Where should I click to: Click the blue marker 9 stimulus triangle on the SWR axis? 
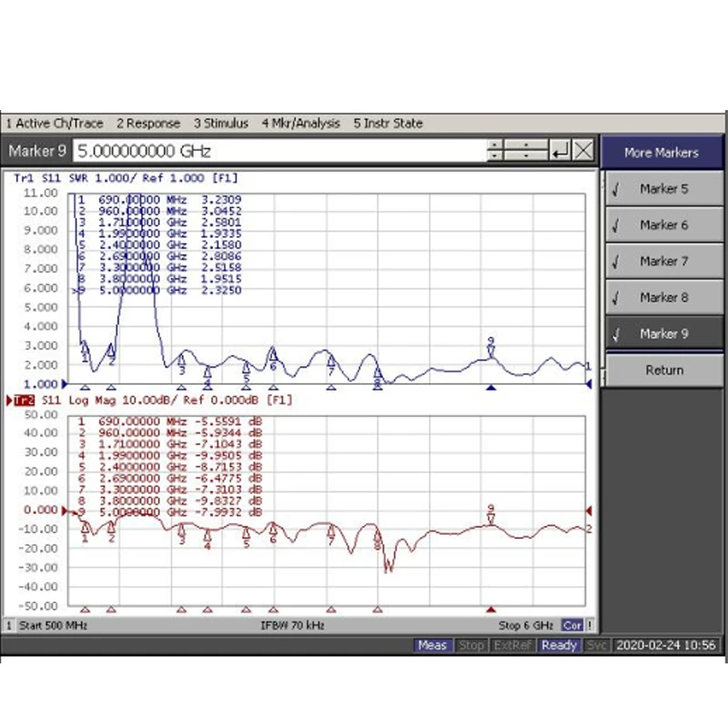[491, 388]
